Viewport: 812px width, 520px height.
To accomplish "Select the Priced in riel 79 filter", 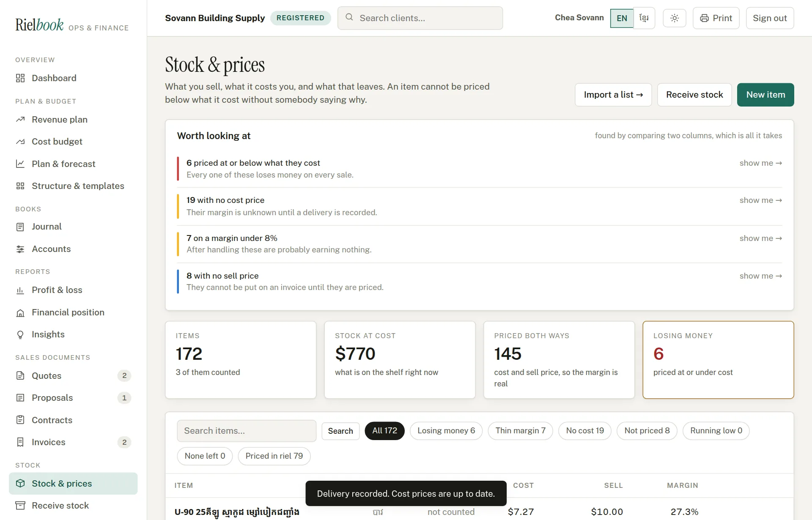I will [274, 456].
